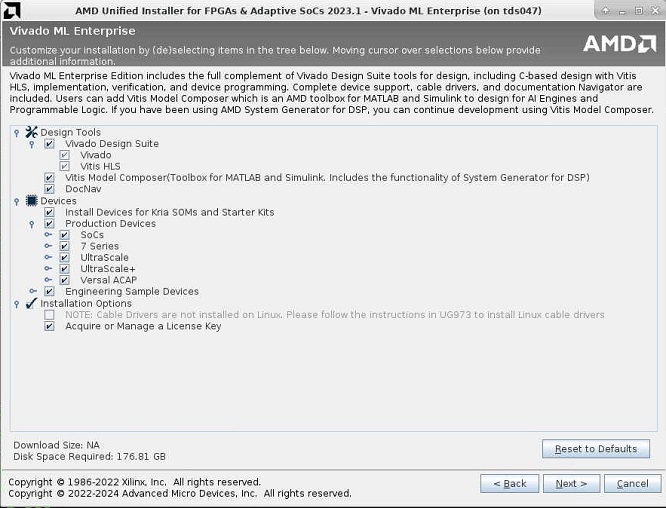Disable Acquire or Manage a License Key
This screenshot has width=666, height=508.
(49, 326)
